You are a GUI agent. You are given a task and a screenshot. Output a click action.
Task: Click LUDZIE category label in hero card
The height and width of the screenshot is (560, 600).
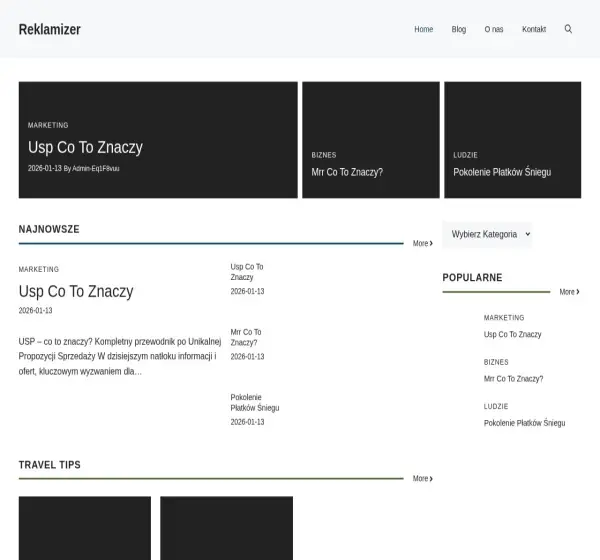point(465,155)
